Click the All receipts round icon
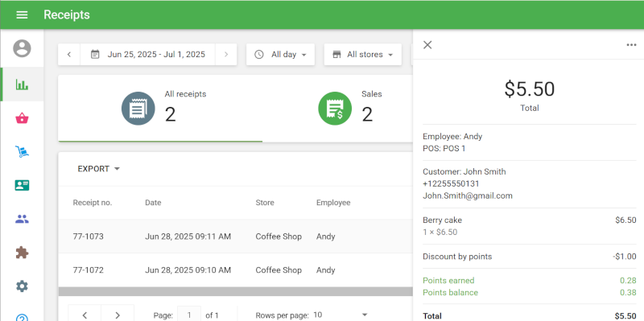Viewport: 644px width, 321px height. coord(138,109)
